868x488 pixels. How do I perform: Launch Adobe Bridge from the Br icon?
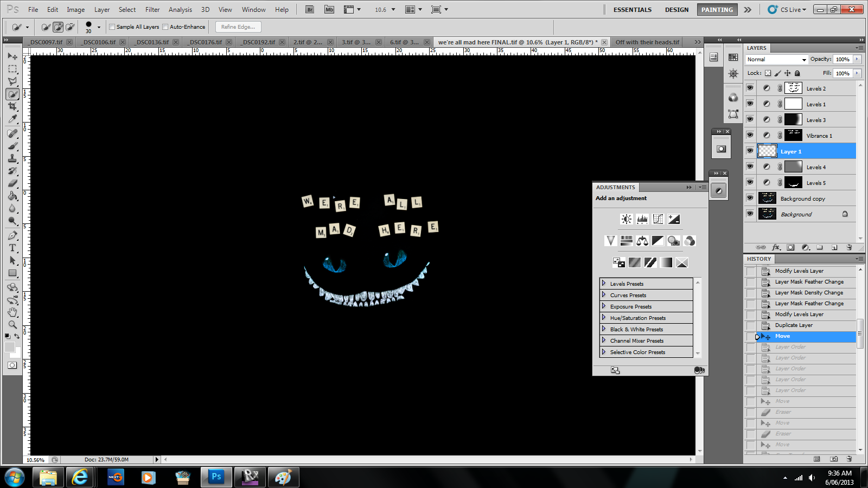310,9
